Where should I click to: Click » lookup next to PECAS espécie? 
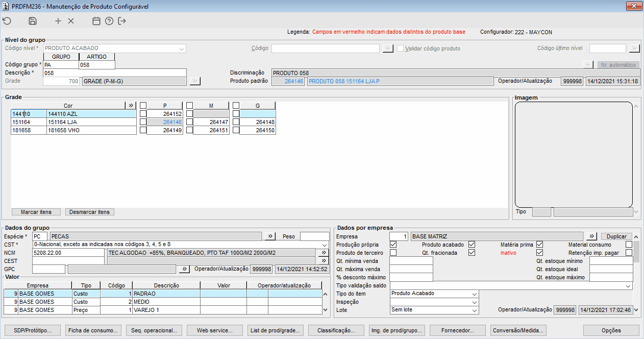tap(270, 236)
